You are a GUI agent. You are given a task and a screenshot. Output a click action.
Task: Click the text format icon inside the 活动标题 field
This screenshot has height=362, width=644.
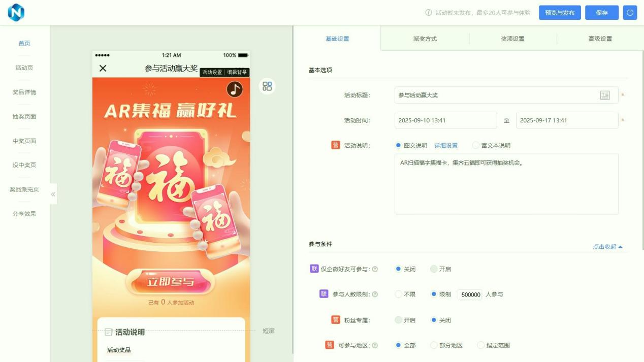(x=605, y=95)
